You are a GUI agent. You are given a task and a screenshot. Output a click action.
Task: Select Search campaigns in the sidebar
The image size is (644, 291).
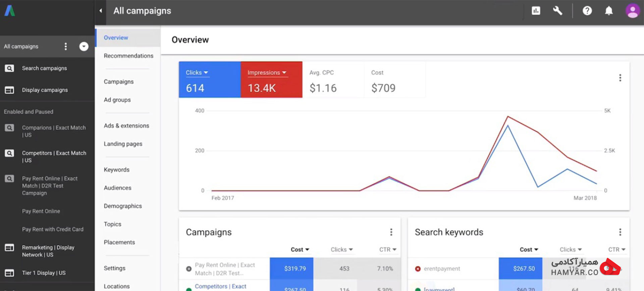click(x=45, y=68)
